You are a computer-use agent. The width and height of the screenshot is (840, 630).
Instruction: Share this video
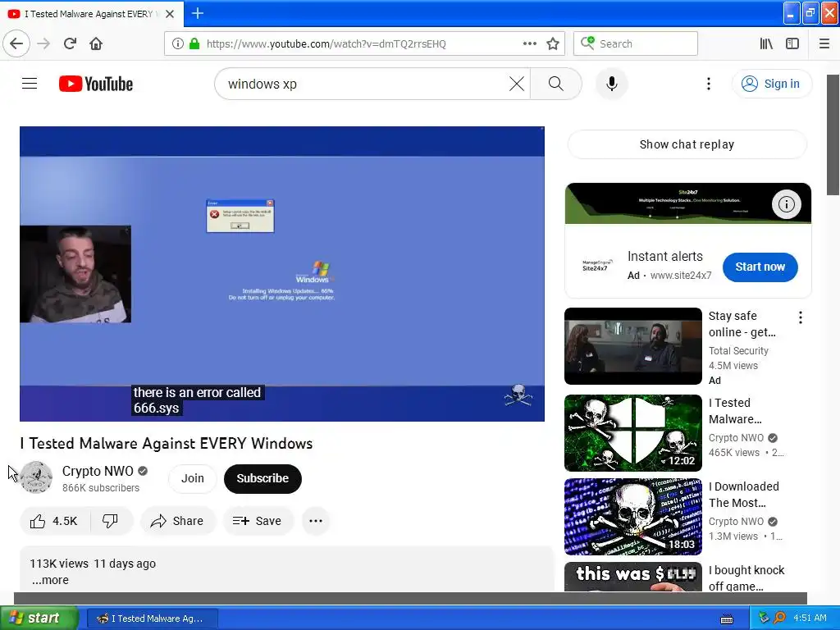tap(177, 521)
